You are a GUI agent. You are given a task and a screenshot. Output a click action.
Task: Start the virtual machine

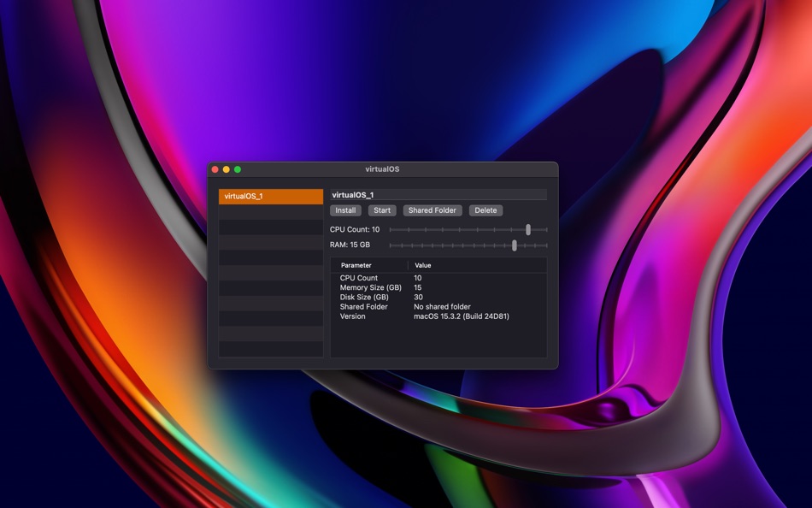[382, 210]
